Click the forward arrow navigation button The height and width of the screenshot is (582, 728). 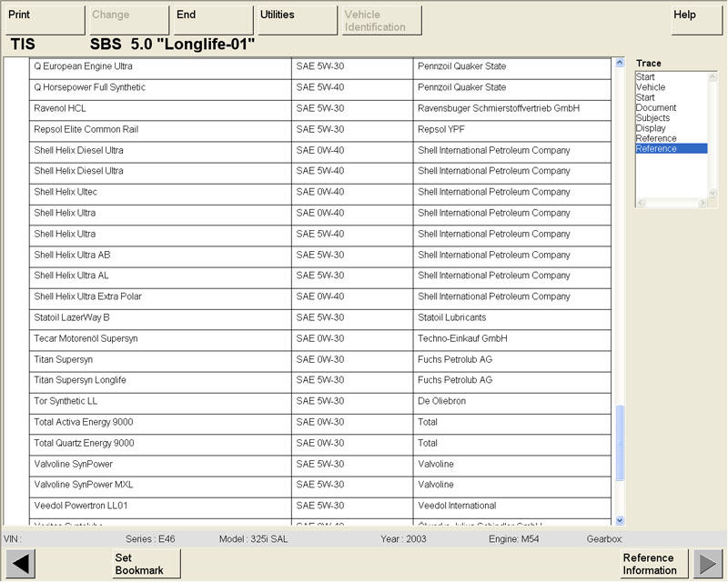708,564
